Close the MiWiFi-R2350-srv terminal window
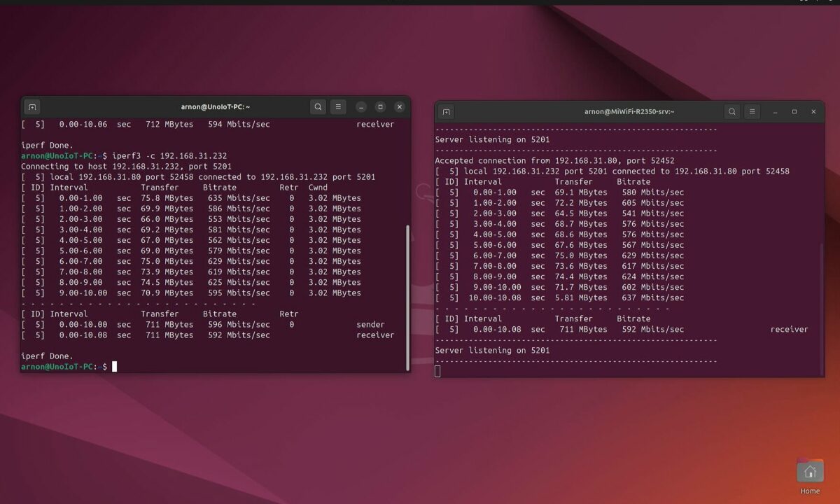This screenshot has width=840, height=504. click(x=813, y=112)
